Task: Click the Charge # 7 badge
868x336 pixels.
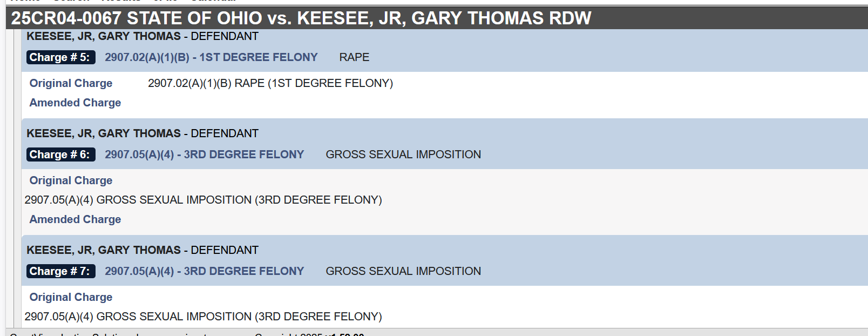Action: point(61,271)
